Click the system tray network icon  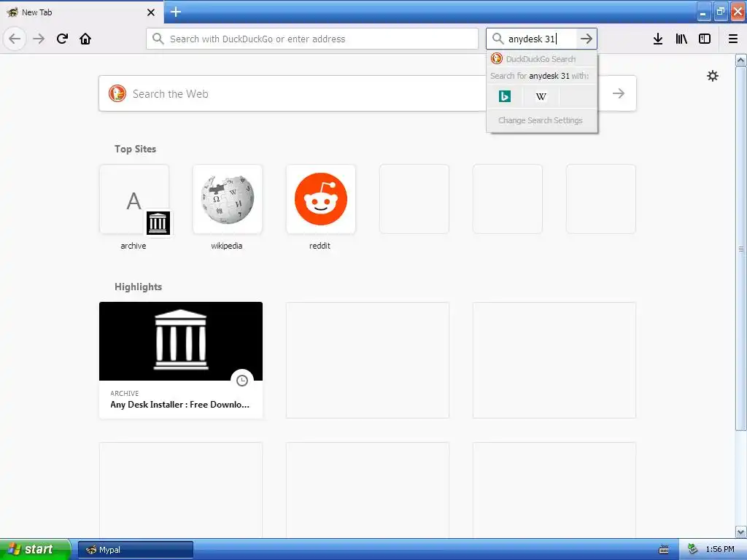point(692,550)
